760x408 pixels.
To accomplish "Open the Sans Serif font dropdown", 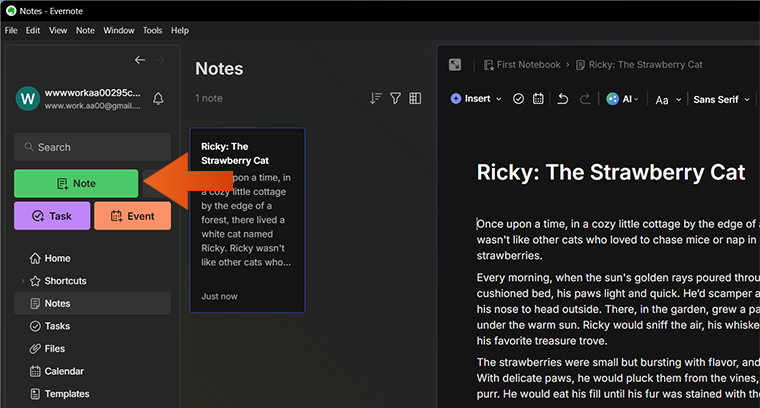I will click(x=721, y=99).
